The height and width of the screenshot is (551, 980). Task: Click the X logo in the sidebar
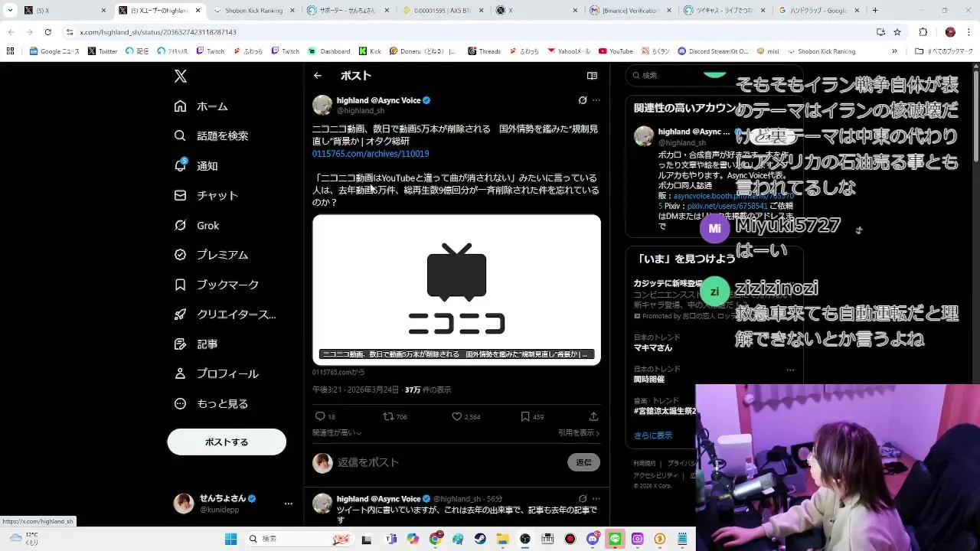[181, 76]
